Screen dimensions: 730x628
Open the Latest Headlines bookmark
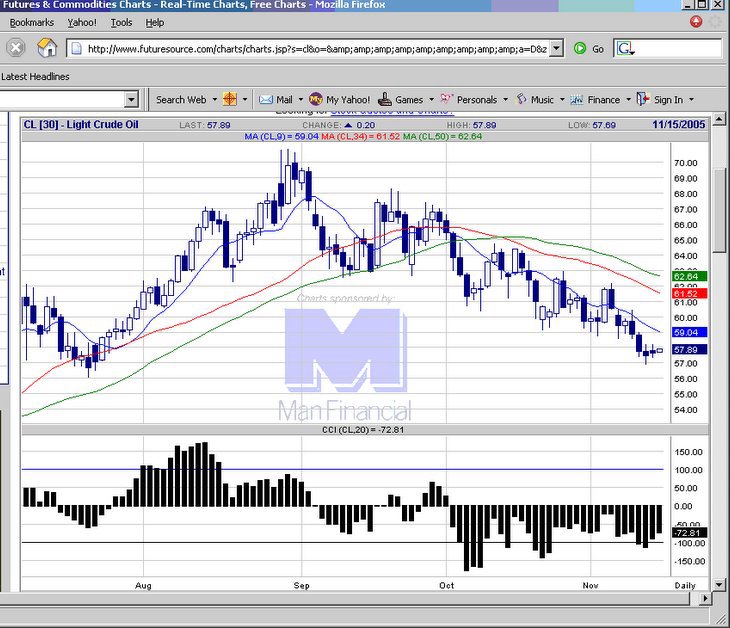pyautogui.click(x=35, y=76)
